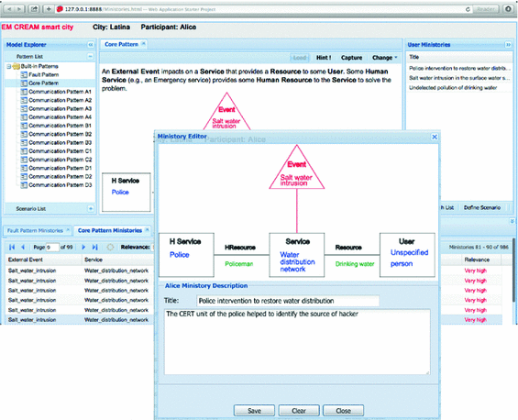Click the Title input field
Image resolution: width=518 pixels, height=420 pixels.
tap(288, 301)
